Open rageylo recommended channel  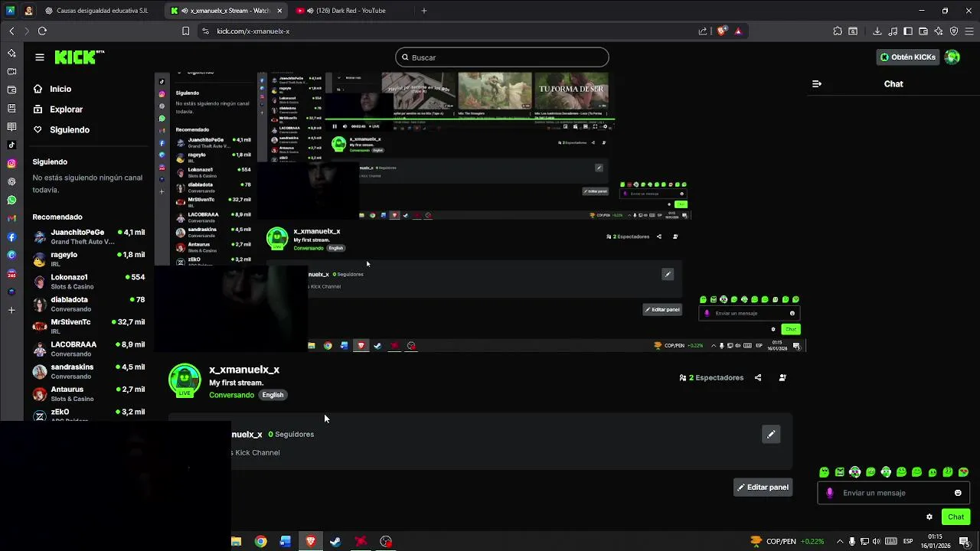coord(89,259)
